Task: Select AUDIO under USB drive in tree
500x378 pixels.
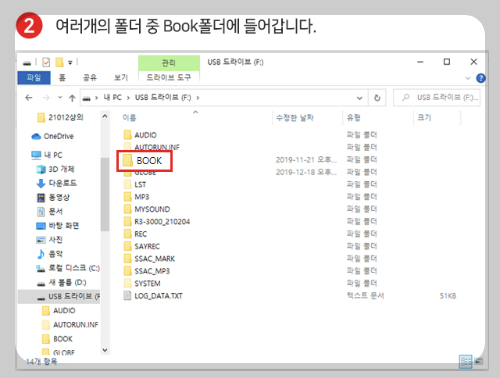Action: [x=59, y=311]
